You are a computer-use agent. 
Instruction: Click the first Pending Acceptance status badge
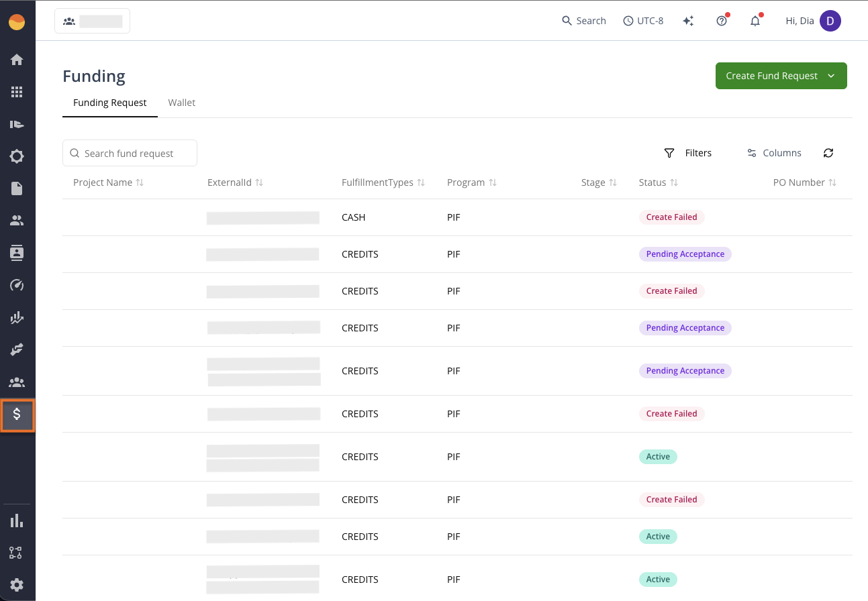click(x=685, y=254)
